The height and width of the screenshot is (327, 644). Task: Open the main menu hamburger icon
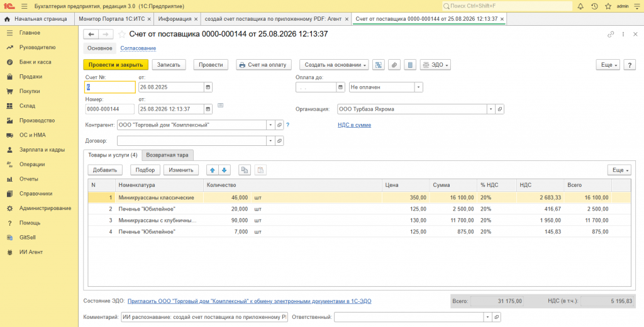point(25,6)
